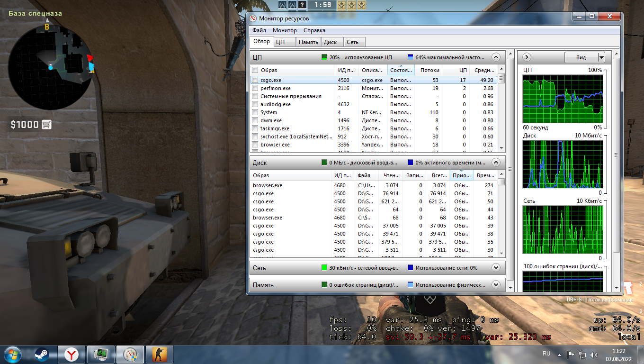Screen dimensions: 644x364
Task: Open the Windows Start menu orb
Action: pyautogui.click(x=12, y=355)
